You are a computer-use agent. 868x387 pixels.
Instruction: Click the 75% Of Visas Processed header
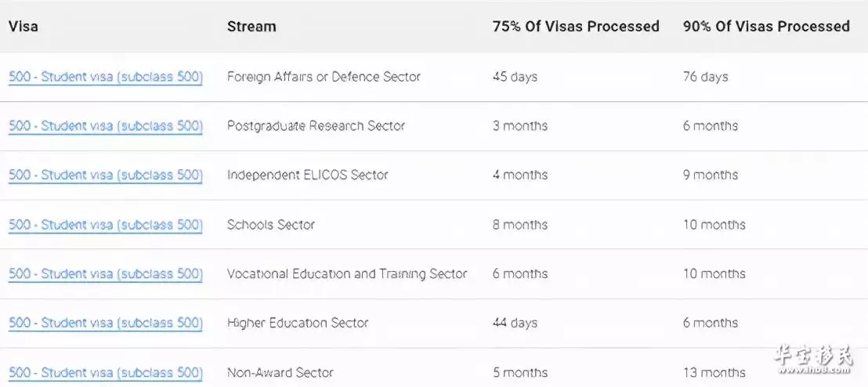click(576, 26)
